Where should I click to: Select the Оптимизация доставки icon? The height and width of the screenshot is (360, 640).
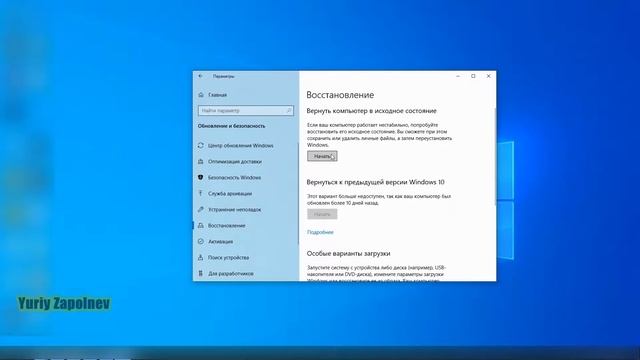coord(200,162)
